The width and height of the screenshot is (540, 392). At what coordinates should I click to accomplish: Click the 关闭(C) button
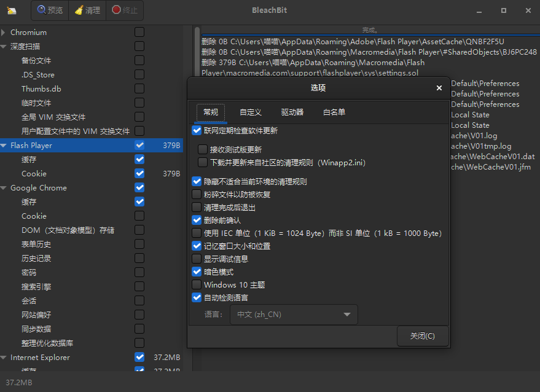click(x=422, y=336)
